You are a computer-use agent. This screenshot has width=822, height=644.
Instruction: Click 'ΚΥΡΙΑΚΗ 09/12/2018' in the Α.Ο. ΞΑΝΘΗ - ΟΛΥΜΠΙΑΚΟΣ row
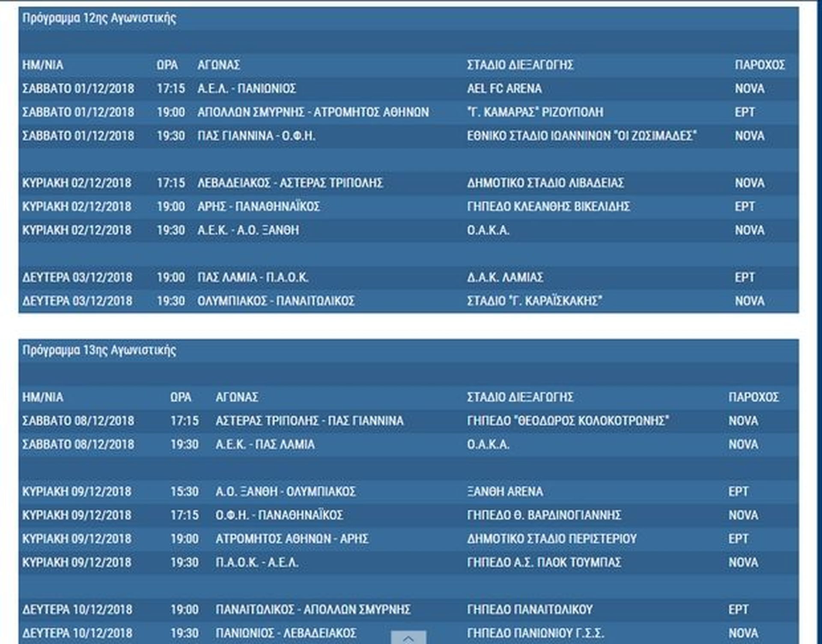click(x=77, y=492)
